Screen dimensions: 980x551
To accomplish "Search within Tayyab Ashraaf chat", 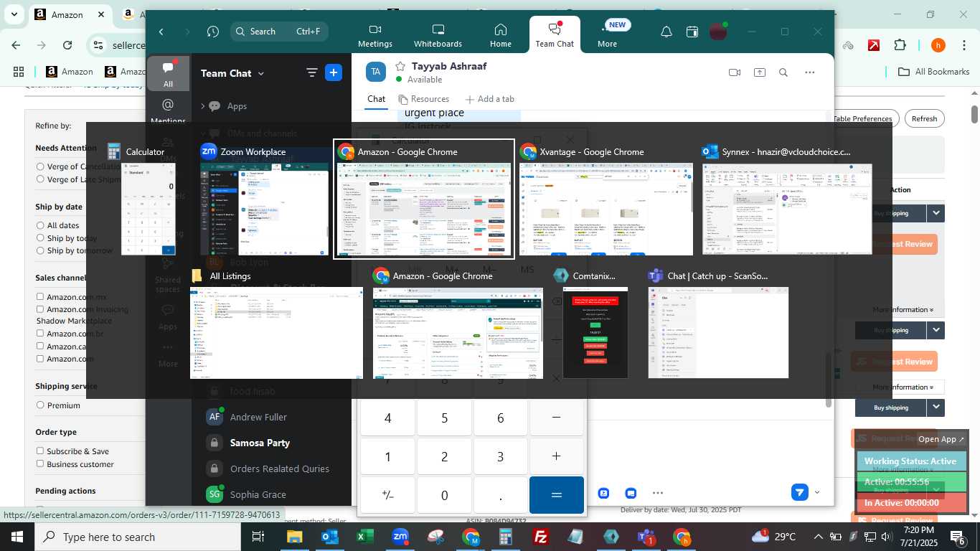I will point(783,72).
